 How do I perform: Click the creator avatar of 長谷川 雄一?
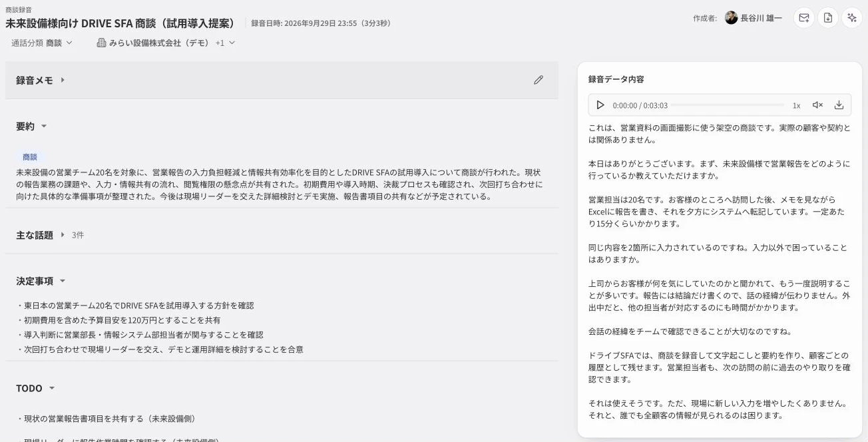click(731, 18)
